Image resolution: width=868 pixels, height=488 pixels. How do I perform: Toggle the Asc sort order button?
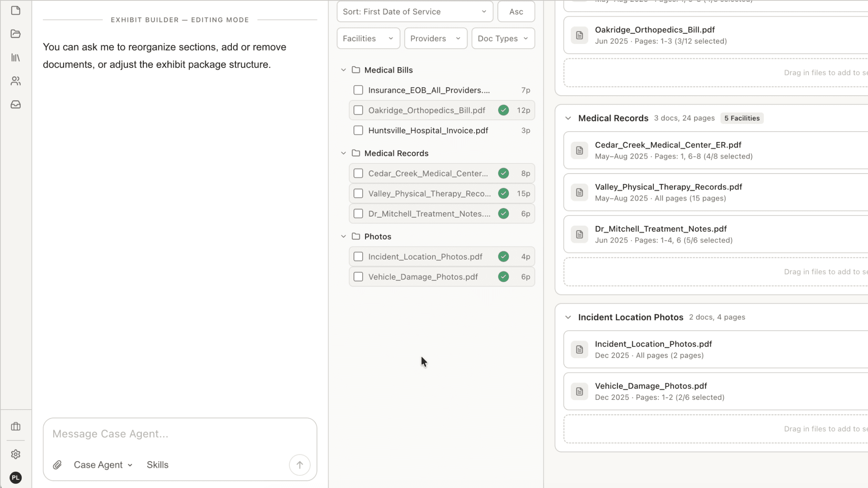tap(516, 12)
